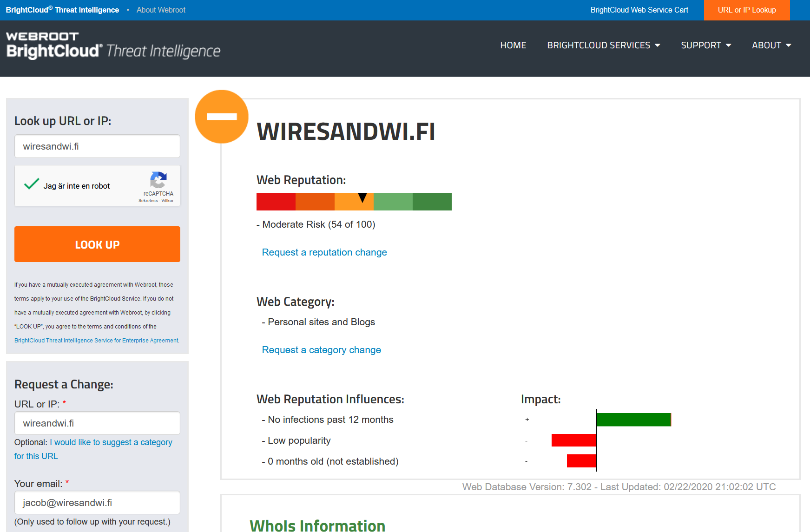Open "About Webroot" in the top bar
Screen dimensions: 810x532
160,9
